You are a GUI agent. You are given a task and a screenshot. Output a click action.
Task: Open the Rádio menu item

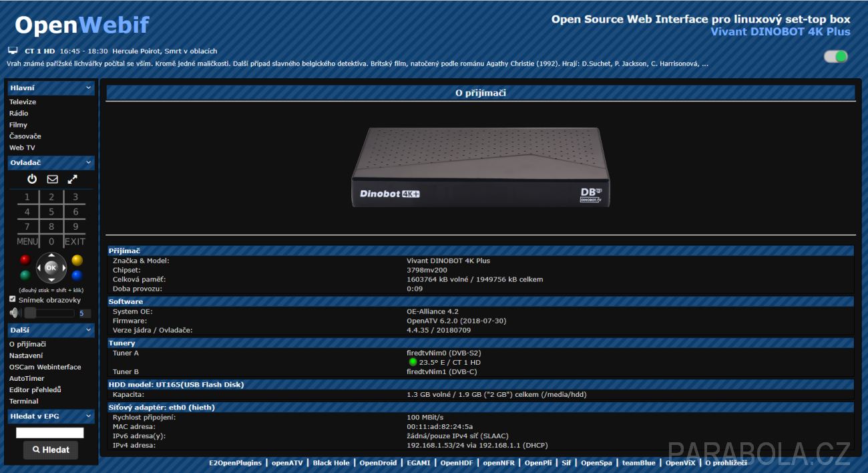pos(19,114)
